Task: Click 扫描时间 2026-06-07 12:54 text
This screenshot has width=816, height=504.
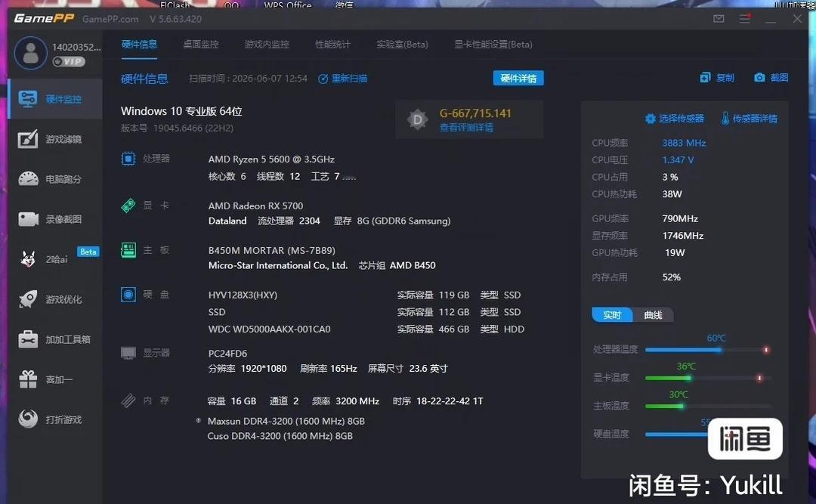Action: point(248,79)
